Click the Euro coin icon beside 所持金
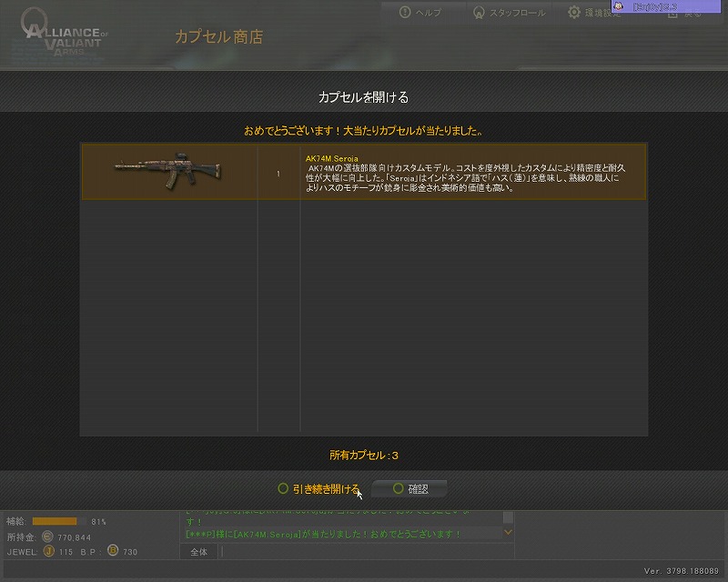This screenshot has height=582, width=728. 47,537
